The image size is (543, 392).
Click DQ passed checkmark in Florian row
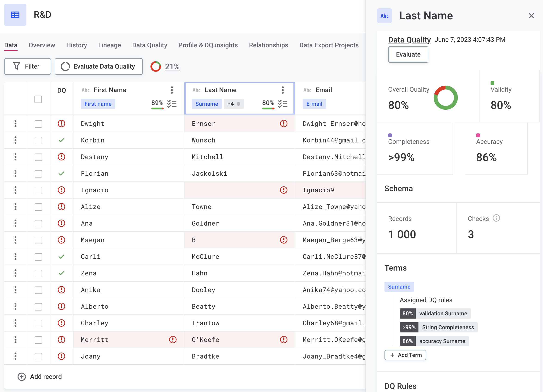click(x=61, y=173)
